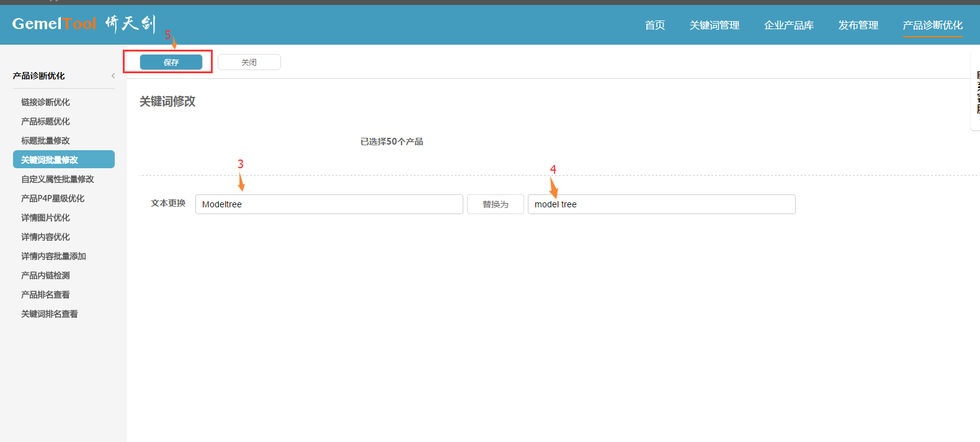Viewport: 980px width, 442px height.
Task: Select 标题批量修改 in sidebar
Action: [x=45, y=140]
